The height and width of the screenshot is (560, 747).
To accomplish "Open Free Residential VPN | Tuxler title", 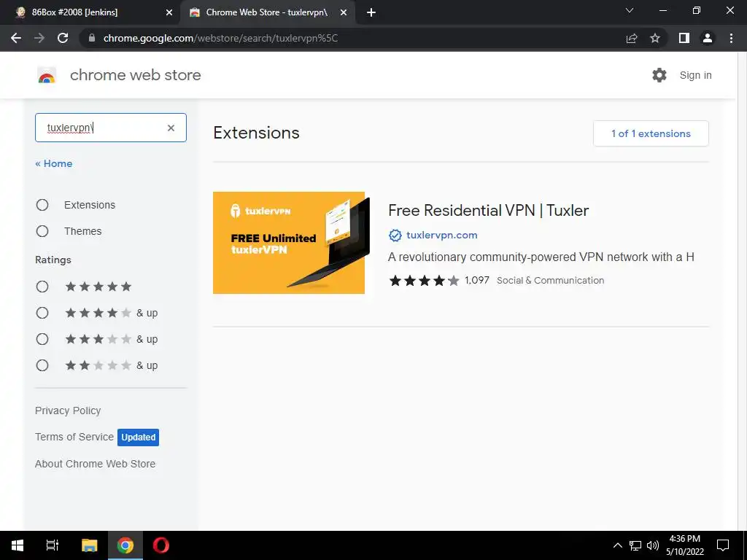I will pos(488,211).
